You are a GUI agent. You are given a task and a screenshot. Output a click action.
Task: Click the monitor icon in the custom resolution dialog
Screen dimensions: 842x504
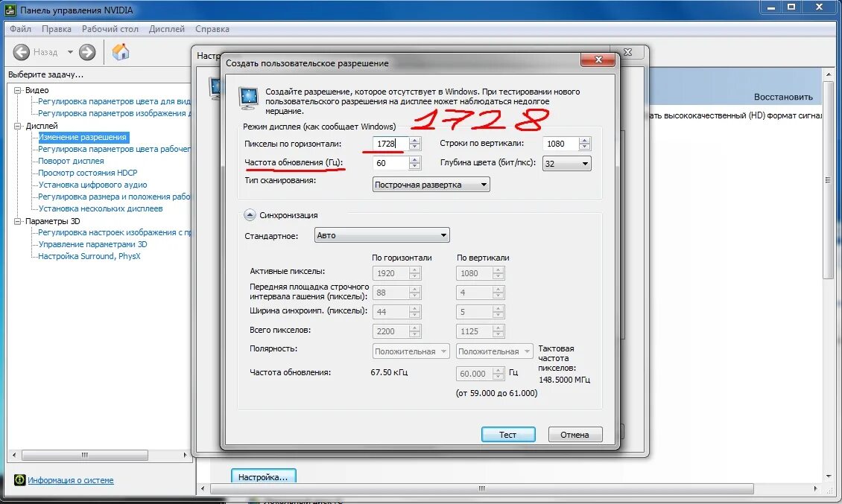249,98
